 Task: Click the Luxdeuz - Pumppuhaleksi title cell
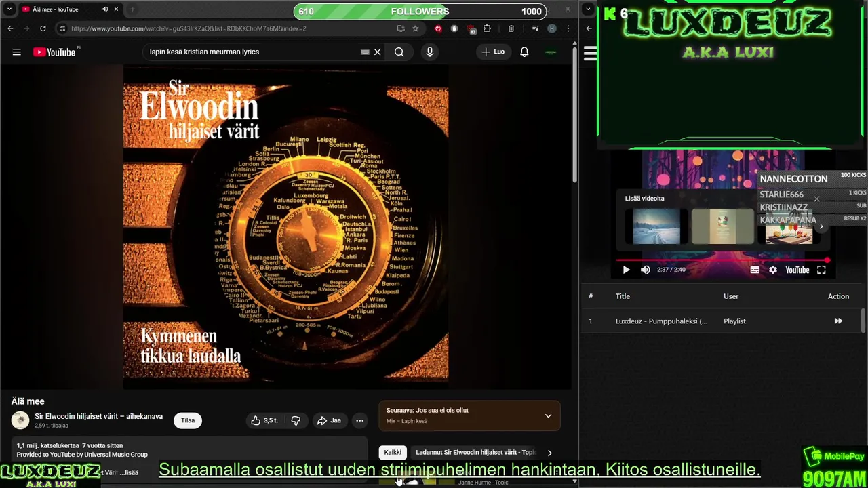point(661,321)
